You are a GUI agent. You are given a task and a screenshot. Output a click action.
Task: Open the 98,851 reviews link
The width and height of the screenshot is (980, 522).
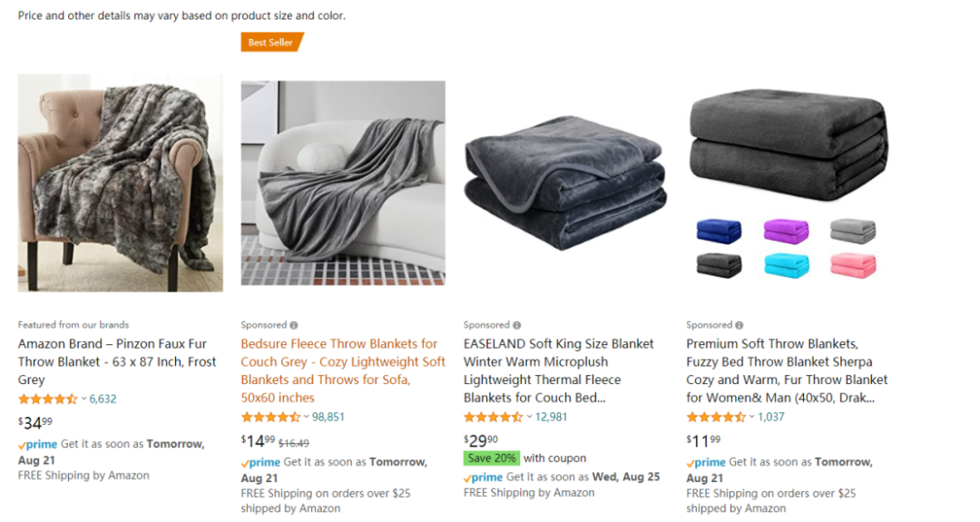[x=328, y=417]
